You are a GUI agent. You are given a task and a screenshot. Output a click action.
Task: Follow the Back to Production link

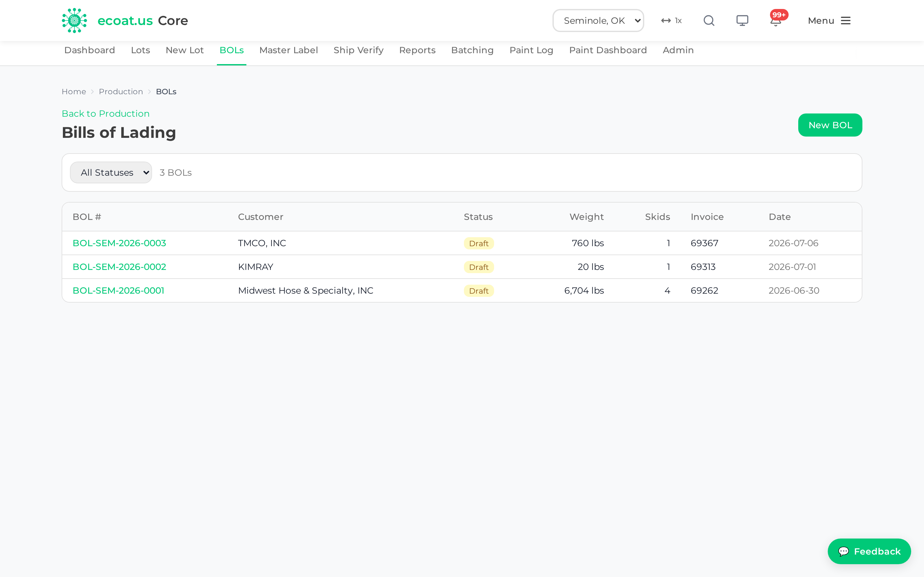[x=105, y=114]
